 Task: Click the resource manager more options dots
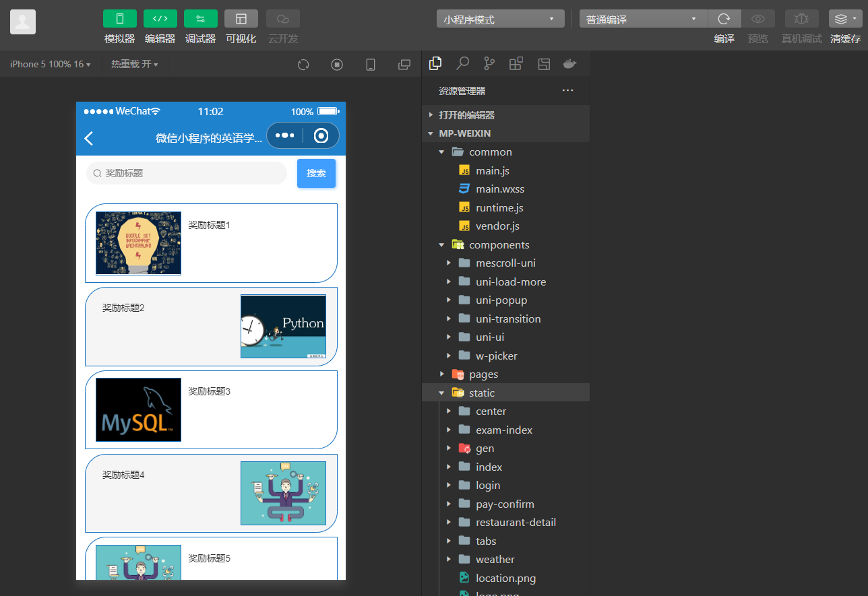(567, 90)
